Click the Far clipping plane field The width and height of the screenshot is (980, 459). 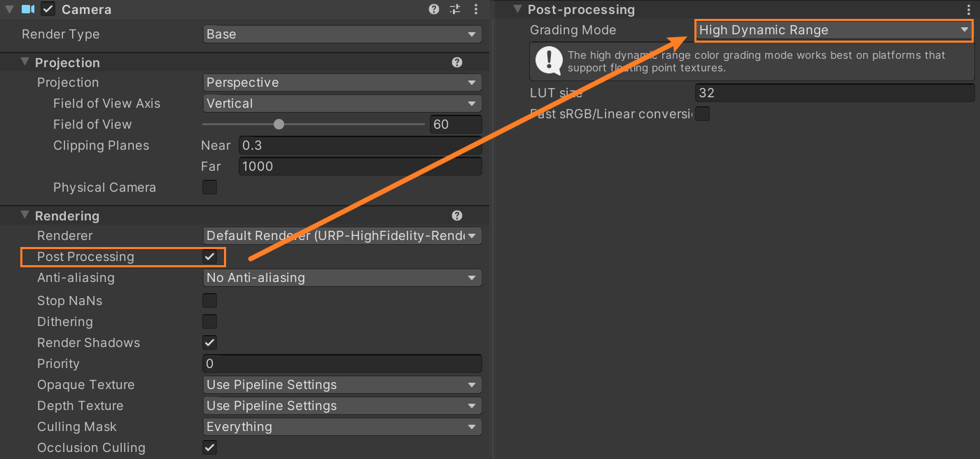[x=360, y=167]
